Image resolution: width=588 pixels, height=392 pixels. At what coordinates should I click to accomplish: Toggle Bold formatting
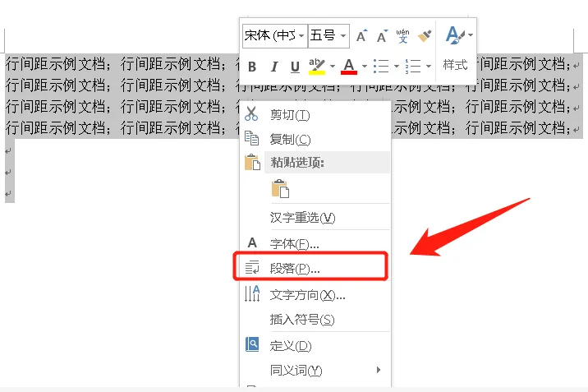(252, 67)
